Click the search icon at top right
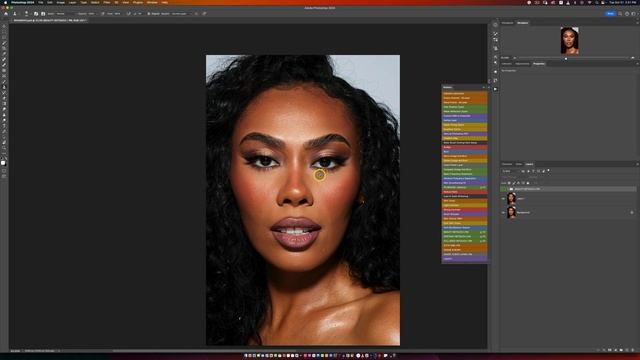 point(620,13)
